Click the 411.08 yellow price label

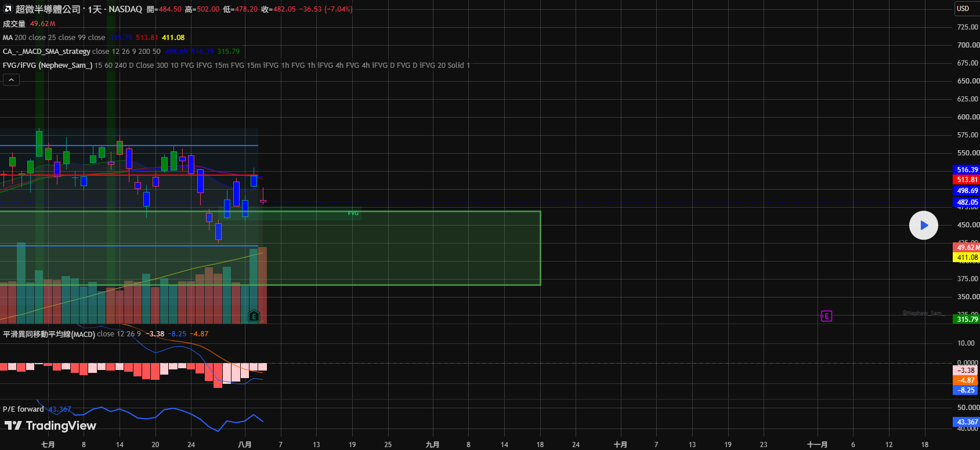(x=967, y=257)
